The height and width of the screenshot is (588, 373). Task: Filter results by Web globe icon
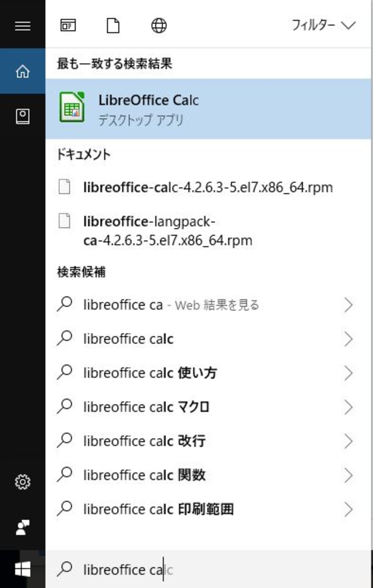(x=159, y=26)
